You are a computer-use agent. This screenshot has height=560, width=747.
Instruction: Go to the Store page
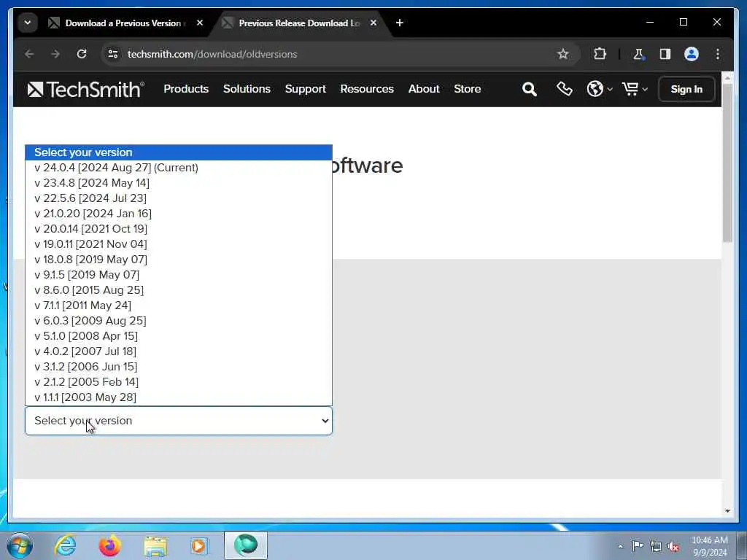point(468,89)
